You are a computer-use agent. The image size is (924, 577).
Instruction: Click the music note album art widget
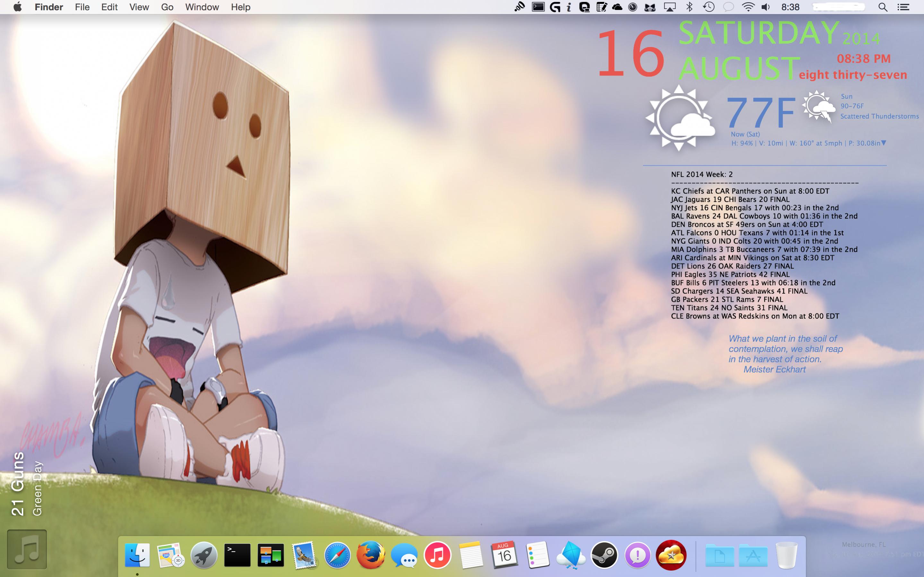pyautogui.click(x=27, y=549)
